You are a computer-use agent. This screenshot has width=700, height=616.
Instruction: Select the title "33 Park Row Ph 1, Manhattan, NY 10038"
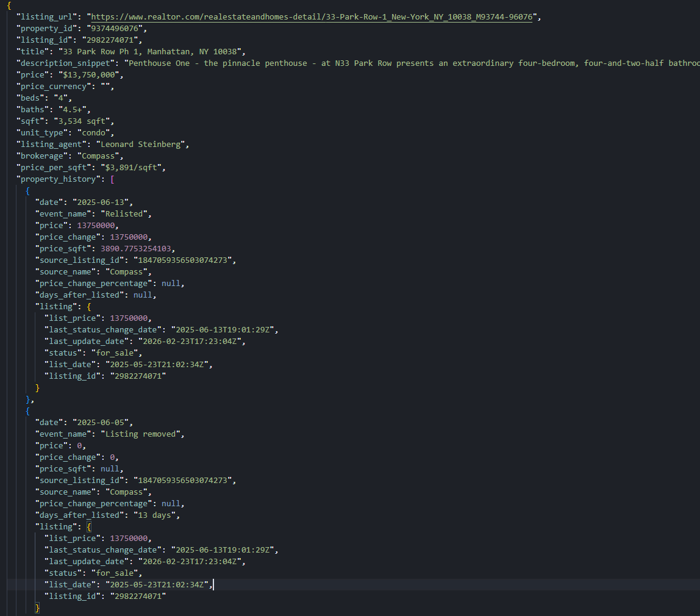149,51
